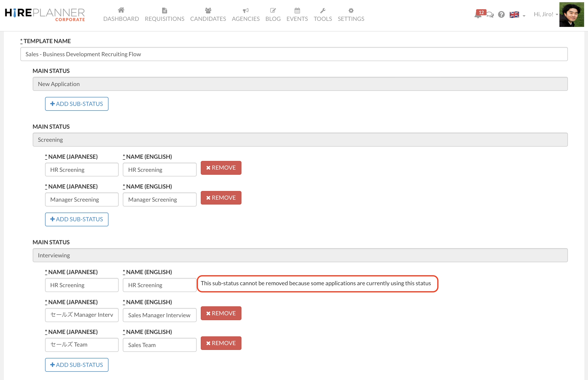Remove the Sales Team sub-status
588x380 pixels.
[x=221, y=343]
